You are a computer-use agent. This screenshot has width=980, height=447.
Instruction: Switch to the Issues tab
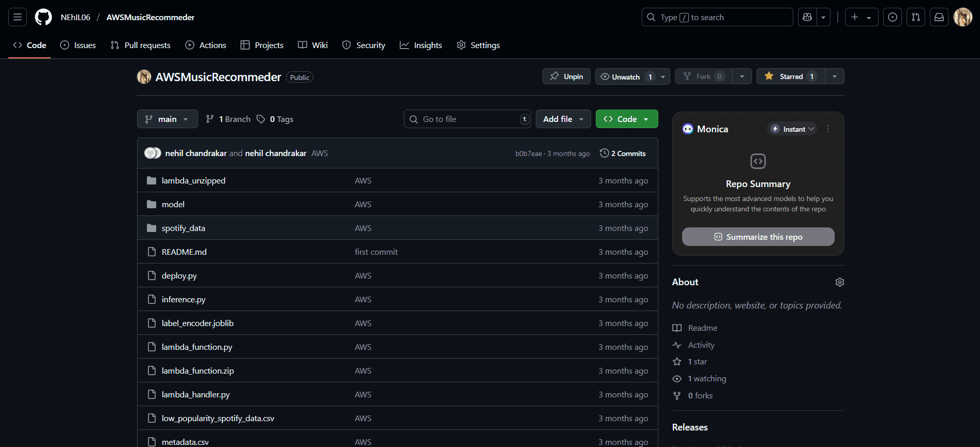pyautogui.click(x=78, y=45)
